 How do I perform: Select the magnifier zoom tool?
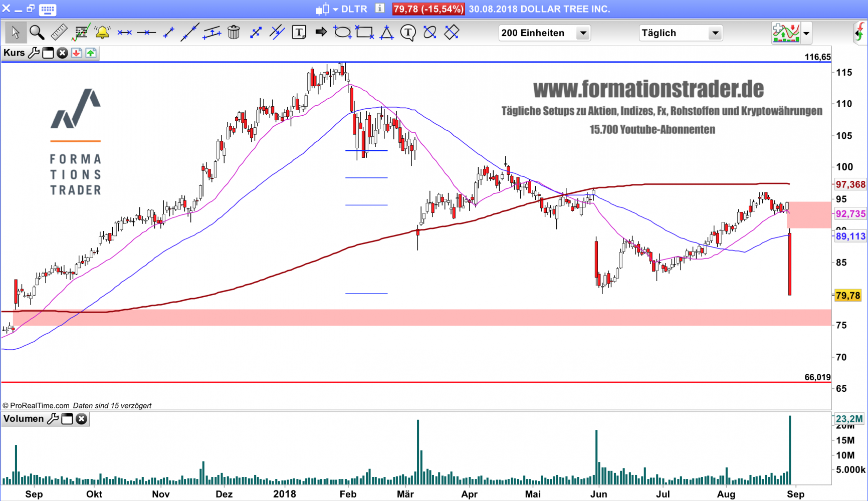pyautogui.click(x=37, y=33)
